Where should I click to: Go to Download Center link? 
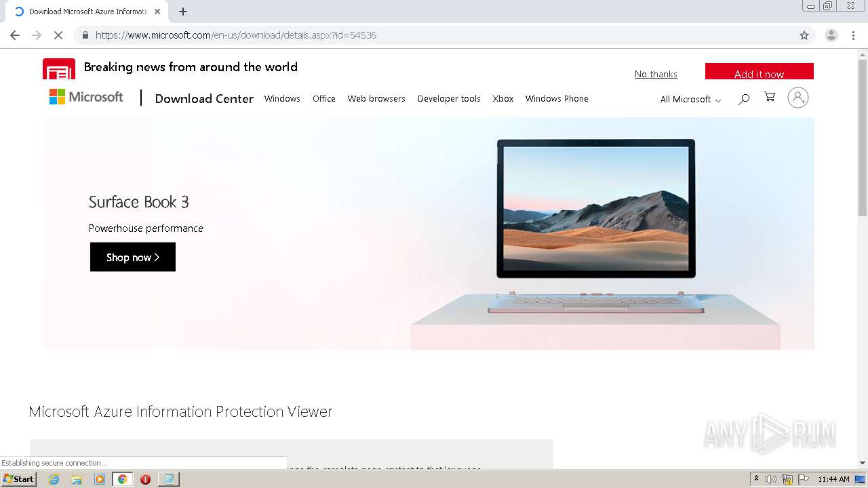point(204,99)
